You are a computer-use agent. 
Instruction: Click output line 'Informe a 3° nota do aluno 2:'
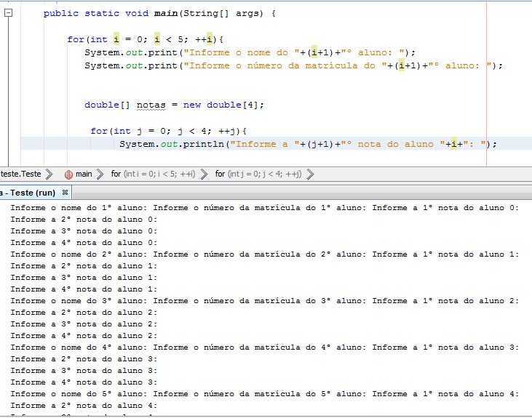[84, 324]
